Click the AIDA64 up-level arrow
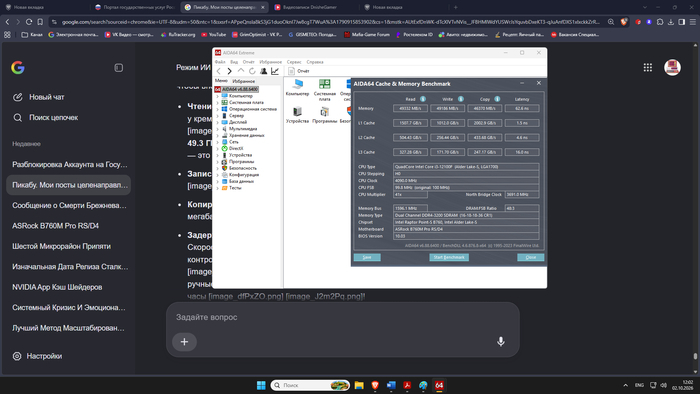Image resolution: width=700 pixels, height=394 pixels. pos(241,71)
